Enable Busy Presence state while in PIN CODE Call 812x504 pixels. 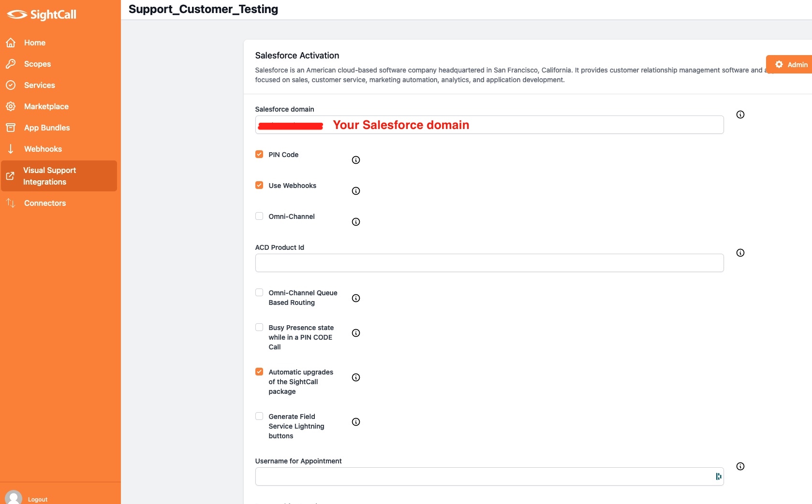[259, 327]
